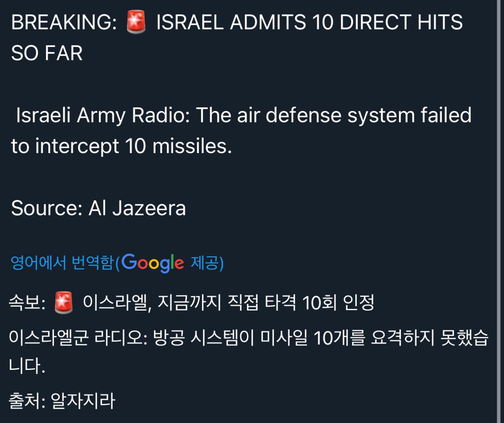Click the ISRAEL ADMITS 10 DIRECT HITS text
The image size is (504, 423).
(x=309, y=22)
